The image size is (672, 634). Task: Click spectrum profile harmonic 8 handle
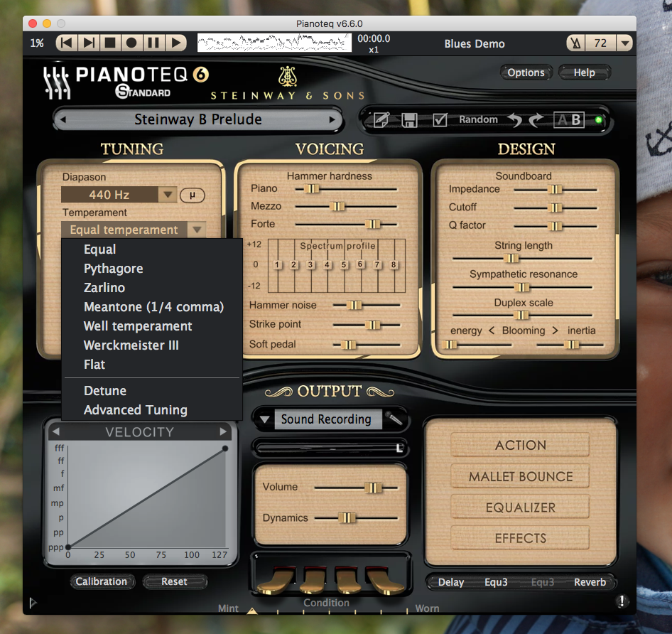394,264
